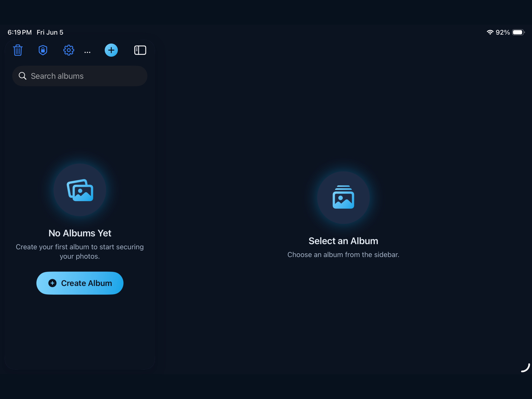Focus the Search albums field
This screenshot has height=399, width=532.
[x=80, y=76]
